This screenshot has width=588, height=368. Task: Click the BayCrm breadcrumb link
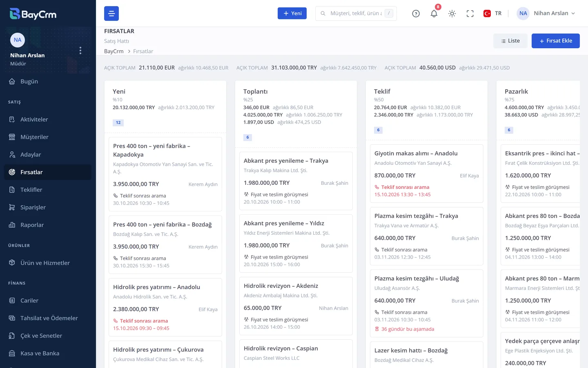(x=114, y=51)
